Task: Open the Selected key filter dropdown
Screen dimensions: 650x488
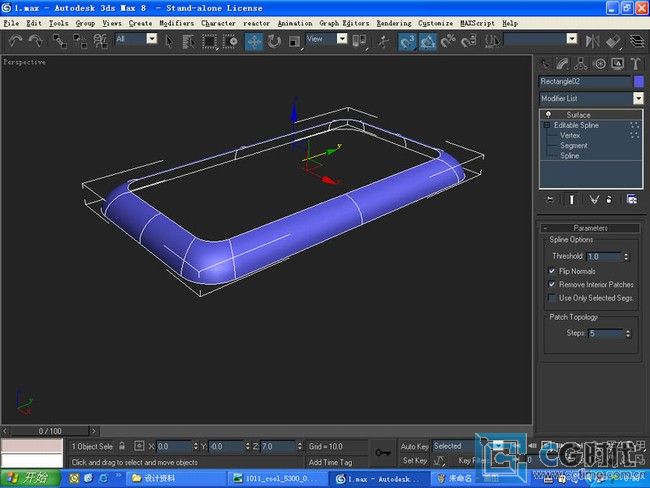Action: [x=498, y=446]
